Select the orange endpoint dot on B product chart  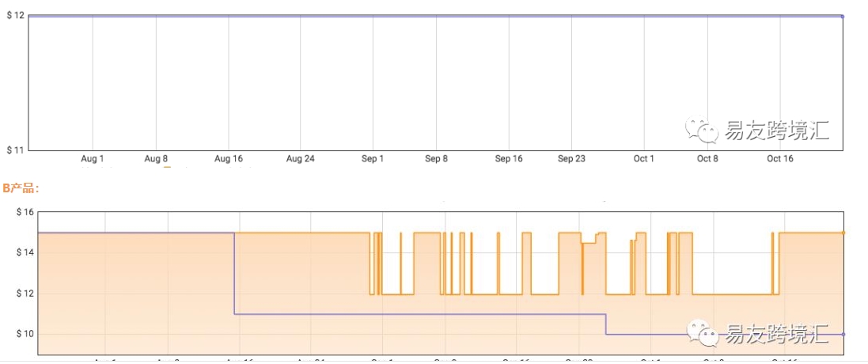(843, 233)
